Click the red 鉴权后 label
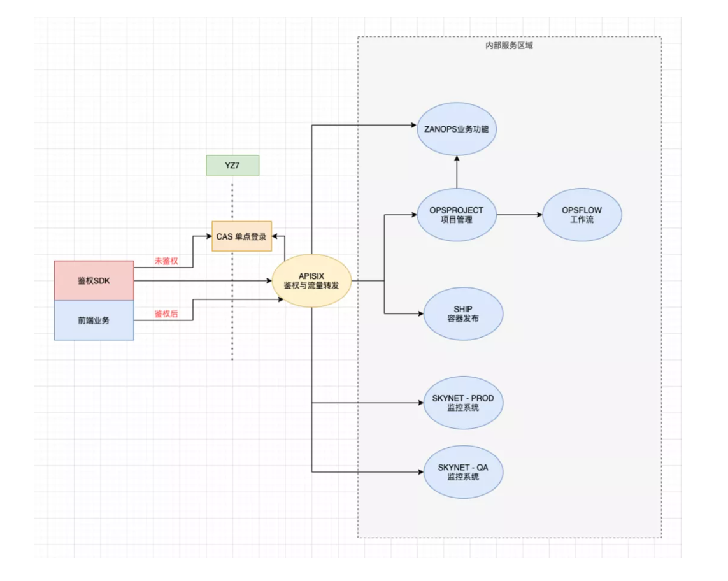Viewport: 728px width, 581px height. coord(166,314)
